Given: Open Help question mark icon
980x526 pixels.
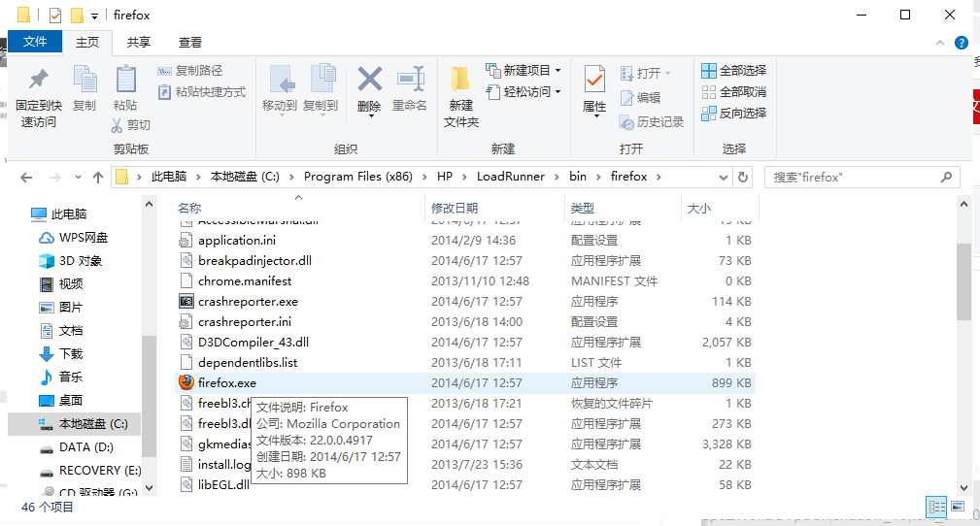Looking at the screenshot, I should 962,43.
